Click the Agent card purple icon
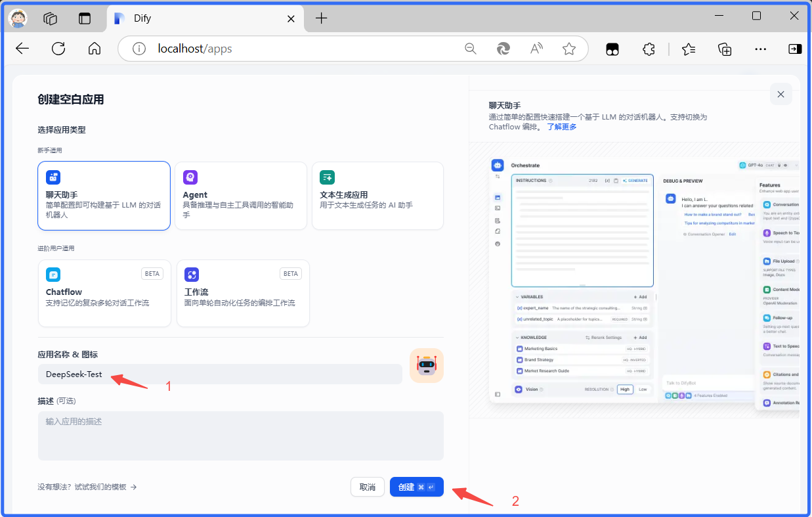Image resolution: width=812 pixels, height=517 pixels. [190, 177]
